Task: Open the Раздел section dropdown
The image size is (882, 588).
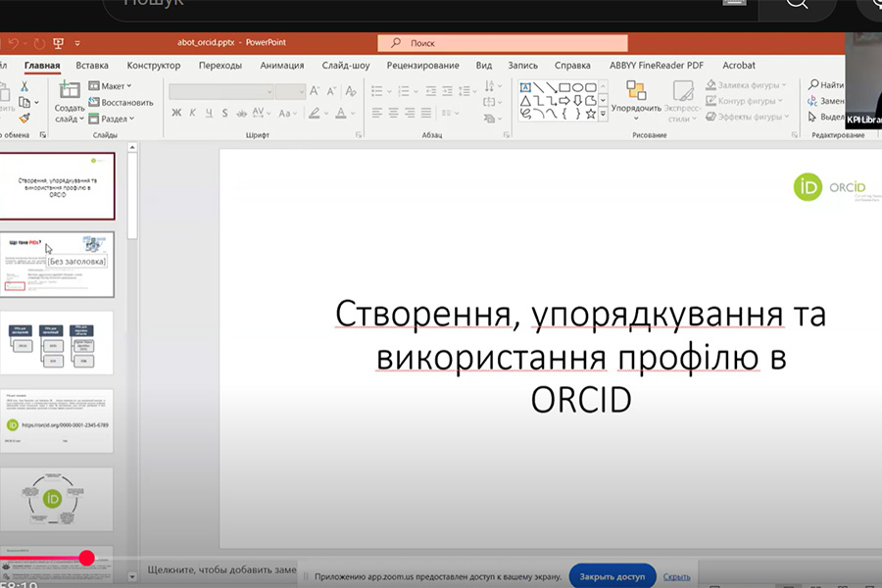Action: click(x=112, y=119)
